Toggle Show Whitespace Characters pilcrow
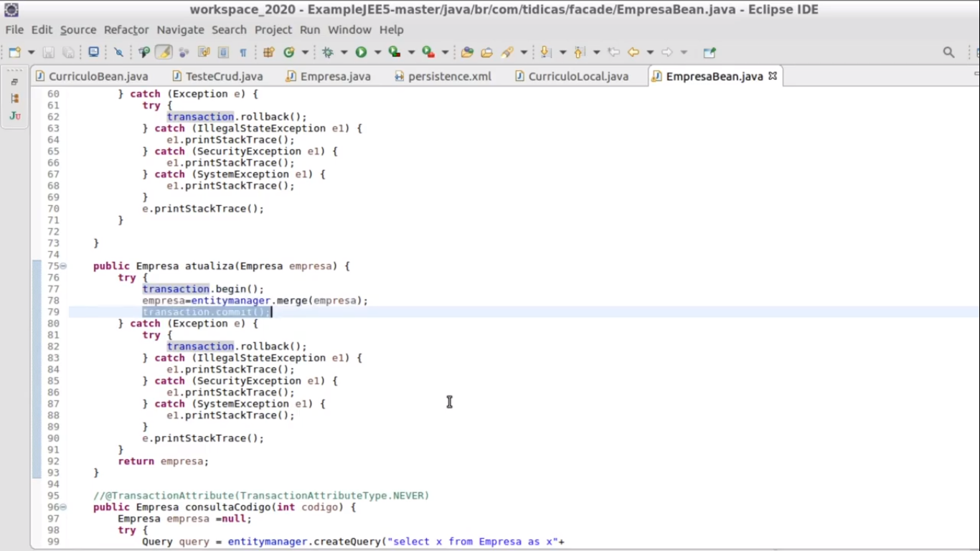This screenshot has width=980, height=551. (243, 52)
